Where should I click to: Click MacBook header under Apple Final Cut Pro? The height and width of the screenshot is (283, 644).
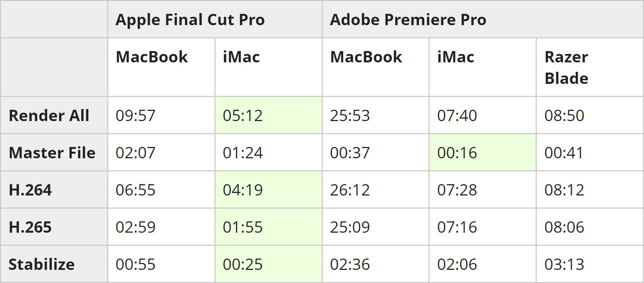pyautogui.click(x=152, y=57)
